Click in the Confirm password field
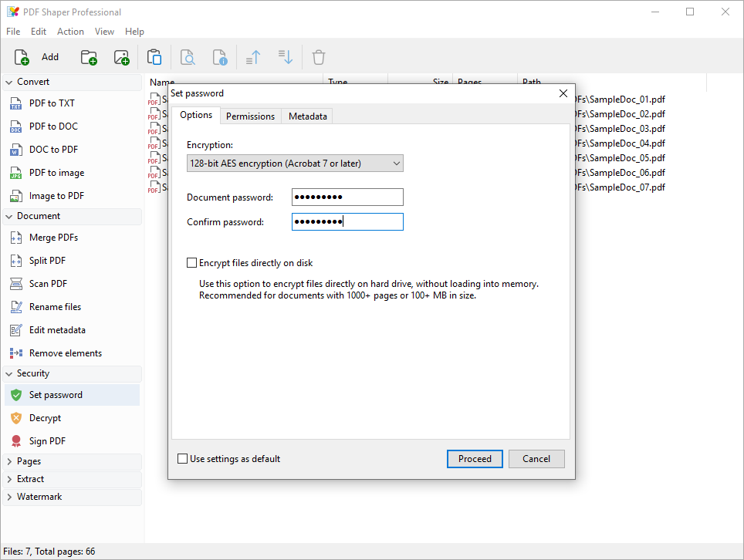Viewport: 744px width, 560px height. point(347,221)
